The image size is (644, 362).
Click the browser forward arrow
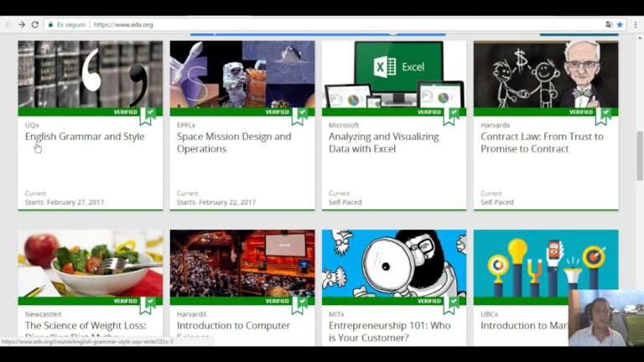coord(21,24)
